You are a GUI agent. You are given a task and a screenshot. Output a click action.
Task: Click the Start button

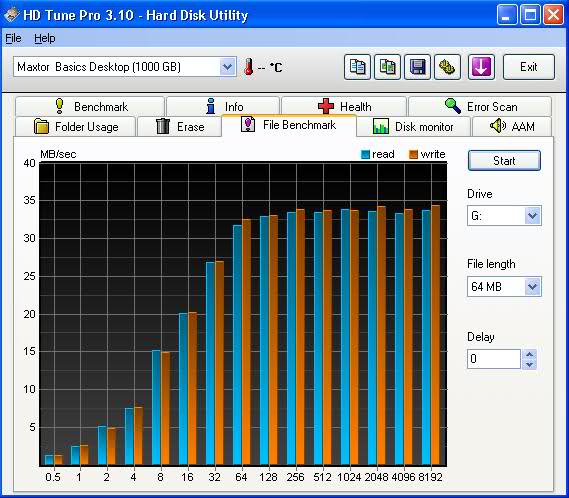504,160
